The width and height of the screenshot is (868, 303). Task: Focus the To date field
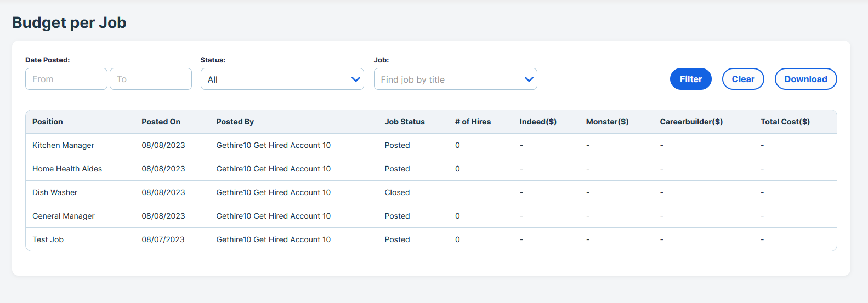pos(151,79)
